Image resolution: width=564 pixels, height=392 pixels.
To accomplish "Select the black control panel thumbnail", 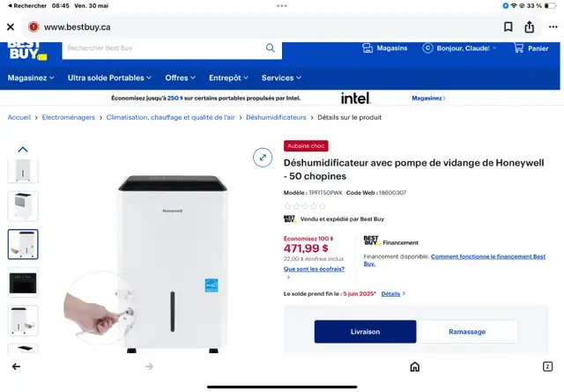I will pyautogui.click(x=23, y=283).
